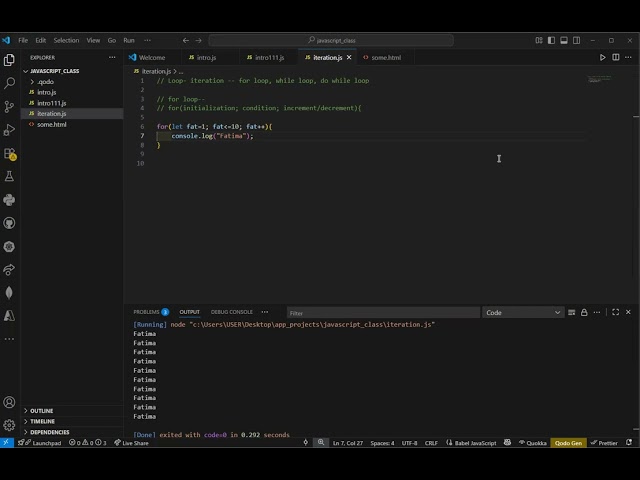Viewport: 640px width, 480px height.
Task: Open errors and warnings counter
Action: click(x=87, y=443)
